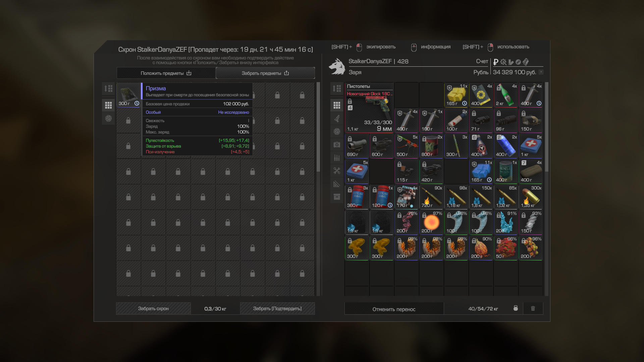Select the Atlas D&G jar 1x 120 г
The height and width of the screenshot is (362, 644).
pos(382,197)
